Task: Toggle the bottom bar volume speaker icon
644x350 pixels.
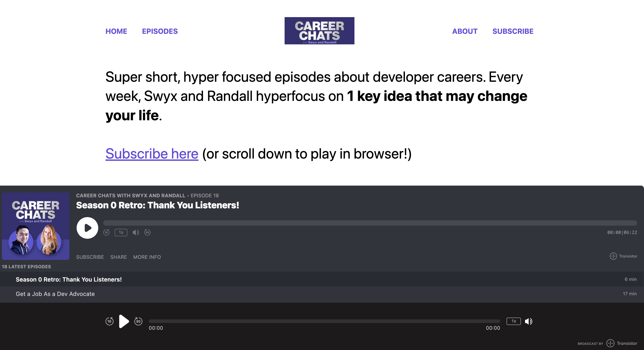Action: click(528, 321)
